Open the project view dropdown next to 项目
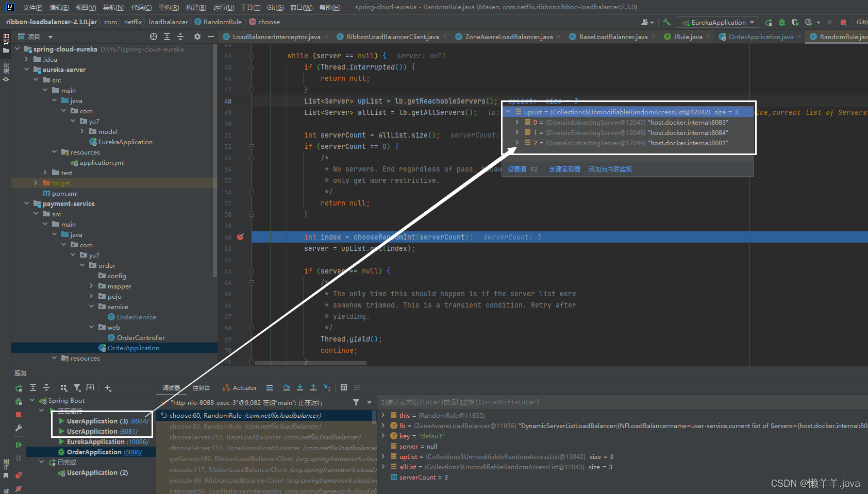The height and width of the screenshot is (494, 868). tap(51, 37)
